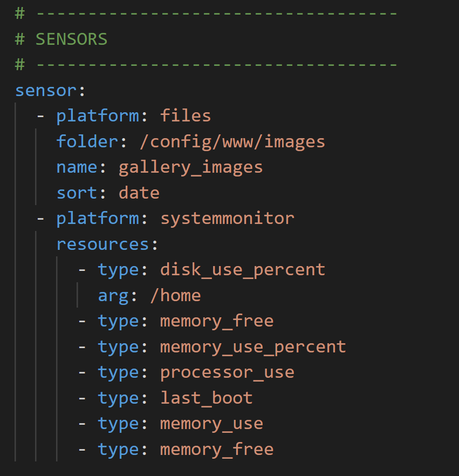Click the processor_use value
Screen dimensions: 459x476
pyautogui.click(x=227, y=372)
